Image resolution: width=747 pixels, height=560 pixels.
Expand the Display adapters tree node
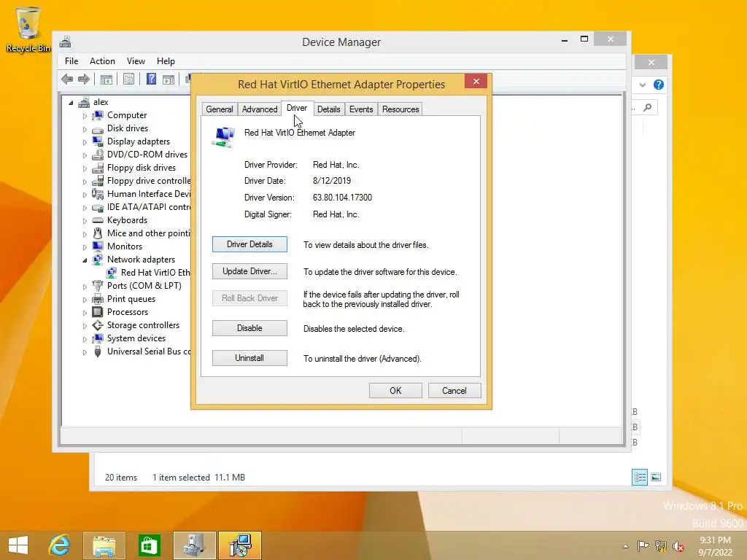pos(85,142)
